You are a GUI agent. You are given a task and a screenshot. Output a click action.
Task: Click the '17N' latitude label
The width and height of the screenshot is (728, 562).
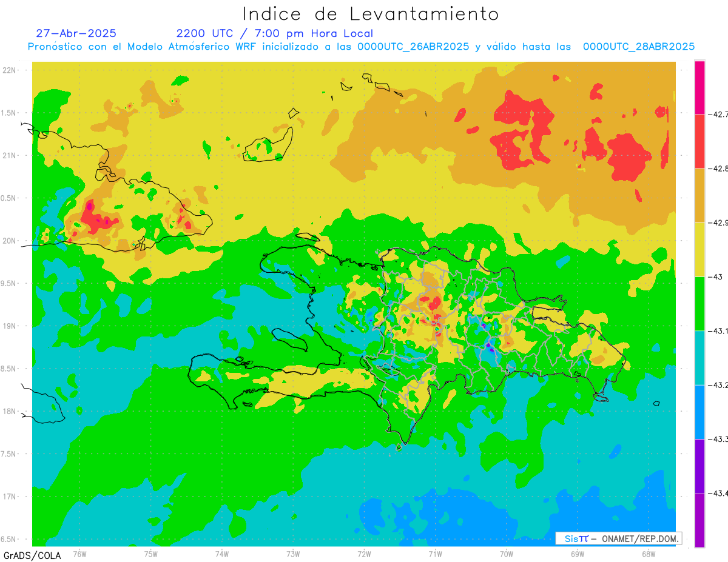click(x=10, y=497)
